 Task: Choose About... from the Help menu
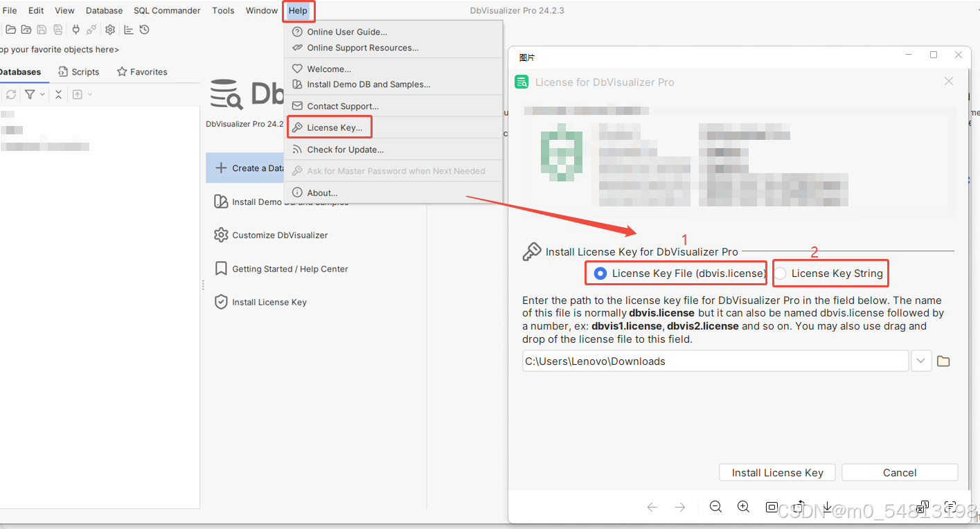pyautogui.click(x=393, y=192)
